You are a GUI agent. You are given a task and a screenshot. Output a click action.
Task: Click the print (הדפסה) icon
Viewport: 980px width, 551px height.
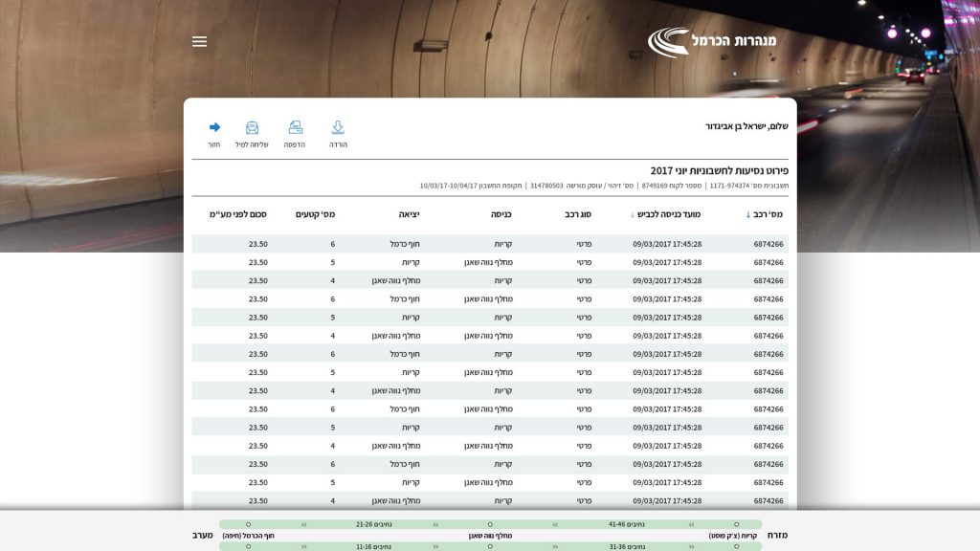click(295, 127)
